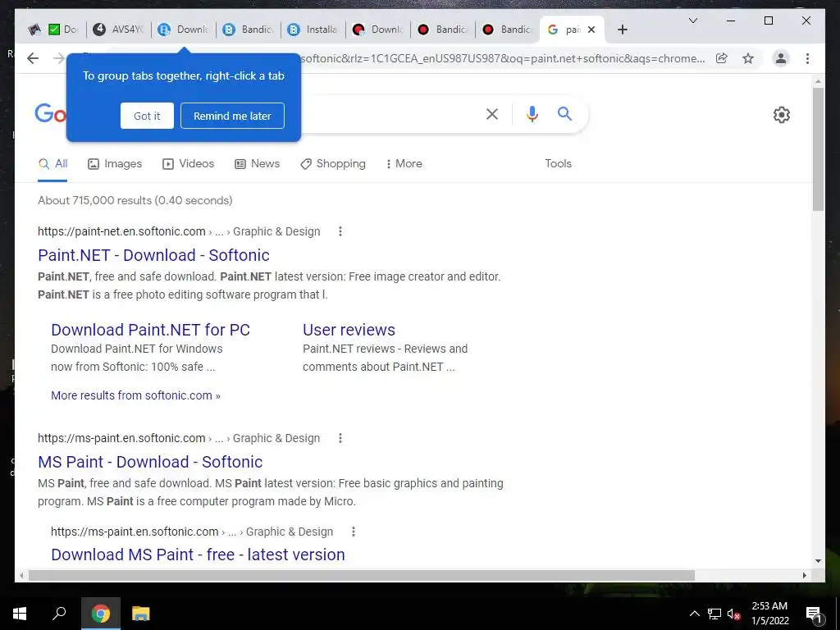Open options for nested ms-paint result

[353, 532]
